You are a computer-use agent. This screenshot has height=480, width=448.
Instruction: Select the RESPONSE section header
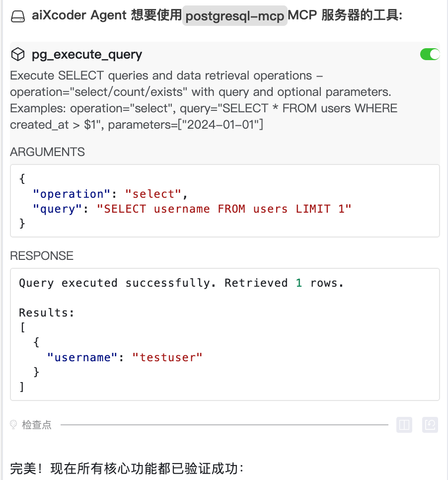click(42, 255)
